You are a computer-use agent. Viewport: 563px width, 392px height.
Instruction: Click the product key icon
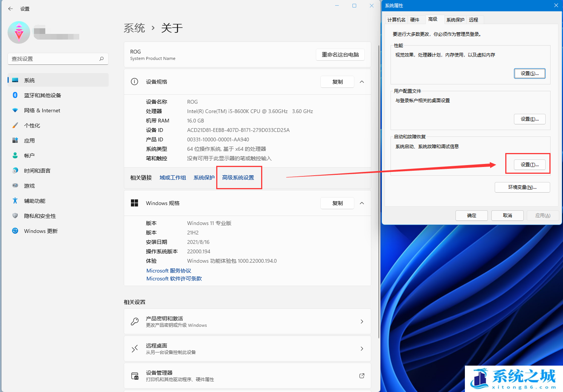135,322
